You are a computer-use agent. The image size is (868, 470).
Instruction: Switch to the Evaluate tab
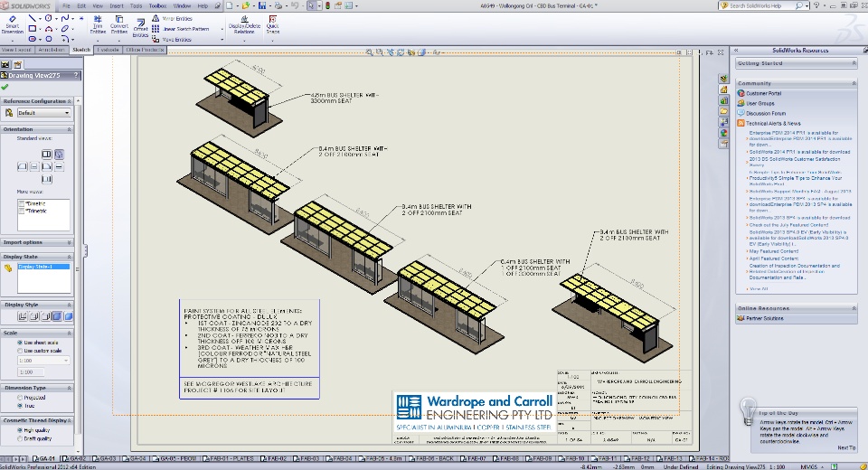pyautogui.click(x=108, y=50)
